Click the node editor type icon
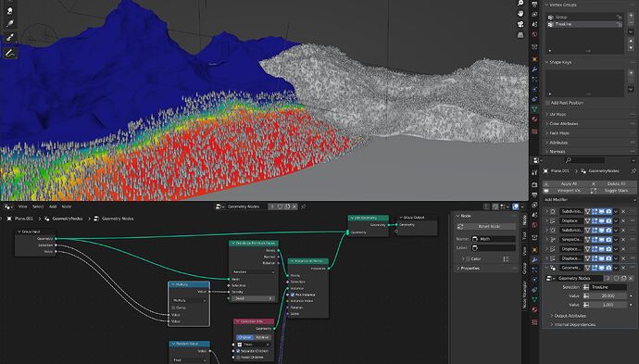 pyautogui.click(x=8, y=207)
